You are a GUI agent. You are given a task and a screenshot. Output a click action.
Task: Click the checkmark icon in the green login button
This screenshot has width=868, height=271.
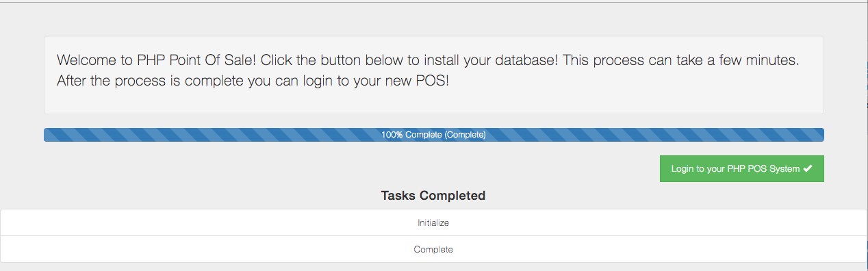(x=808, y=168)
